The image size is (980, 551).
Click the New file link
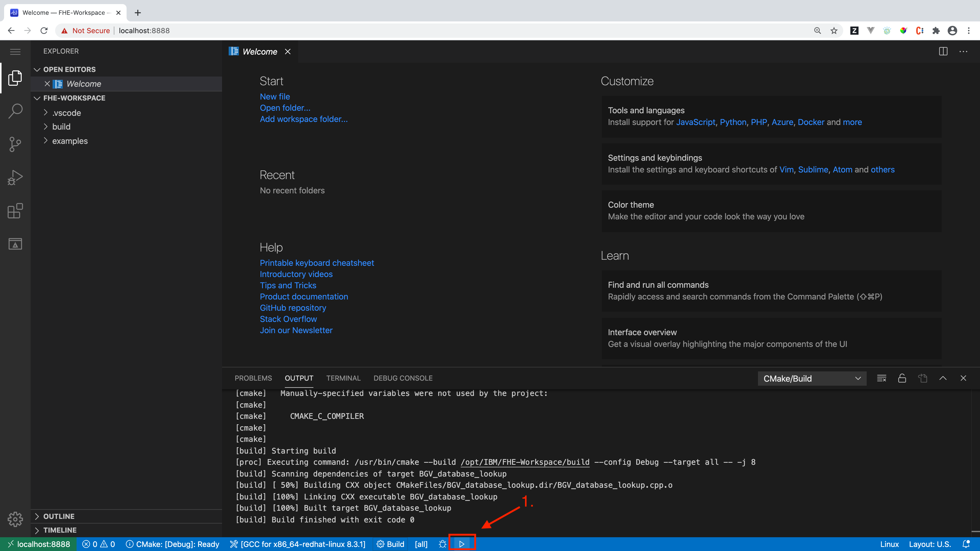coord(275,96)
